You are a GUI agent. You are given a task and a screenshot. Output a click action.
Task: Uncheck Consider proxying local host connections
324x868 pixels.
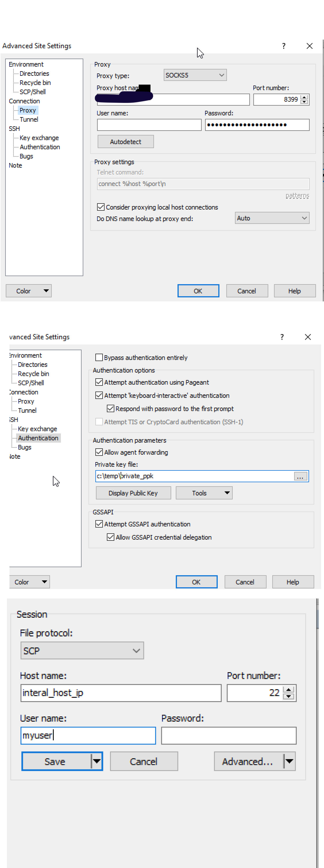pos(101,207)
